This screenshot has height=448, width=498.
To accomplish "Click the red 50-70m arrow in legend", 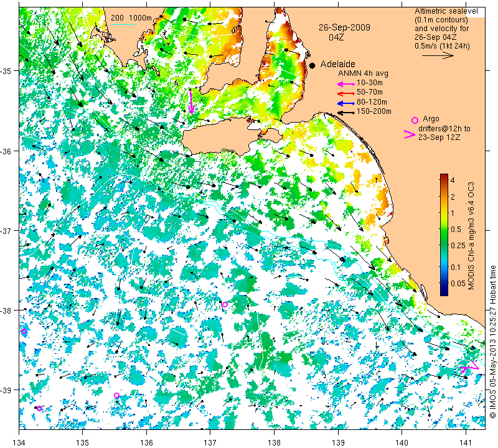I will coord(345,94).
